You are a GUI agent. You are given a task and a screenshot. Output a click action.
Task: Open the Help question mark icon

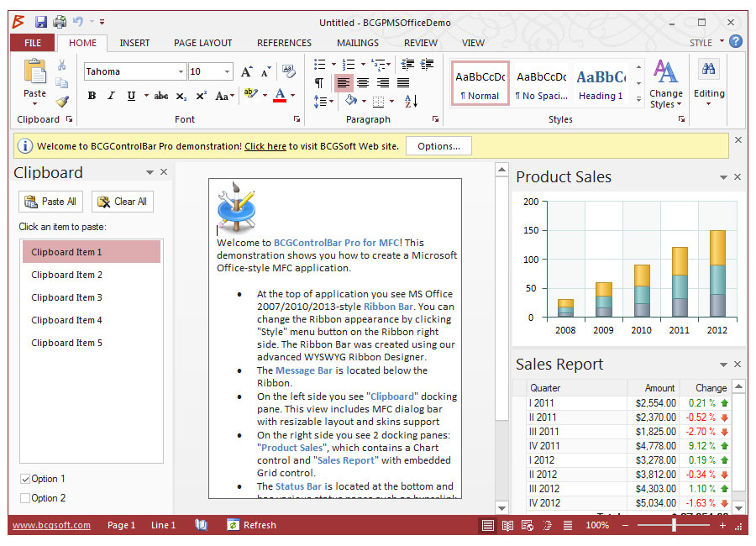[736, 41]
